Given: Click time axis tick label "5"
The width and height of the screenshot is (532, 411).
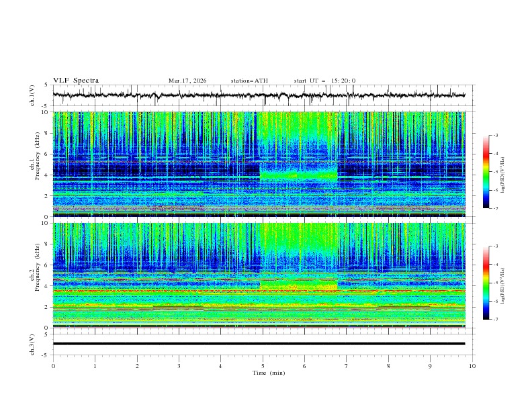Looking at the screenshot, I should point(263,366).
